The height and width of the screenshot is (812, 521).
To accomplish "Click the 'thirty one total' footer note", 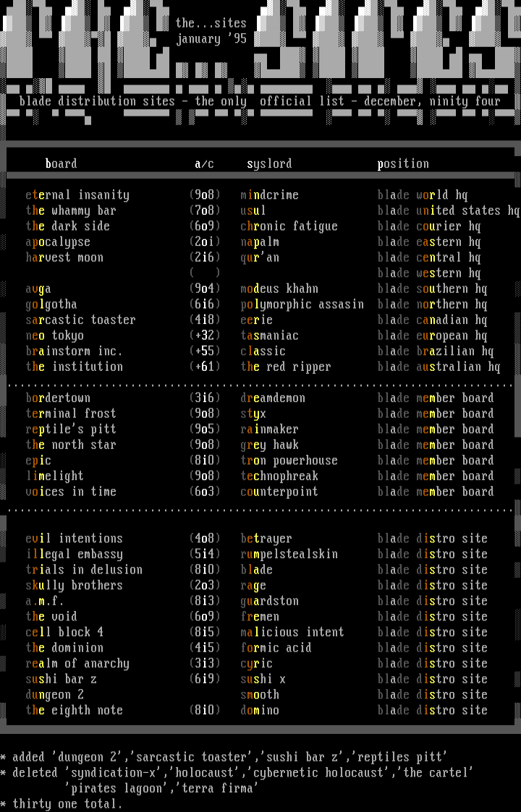I will pyautogui.click(x=67, y=804).
